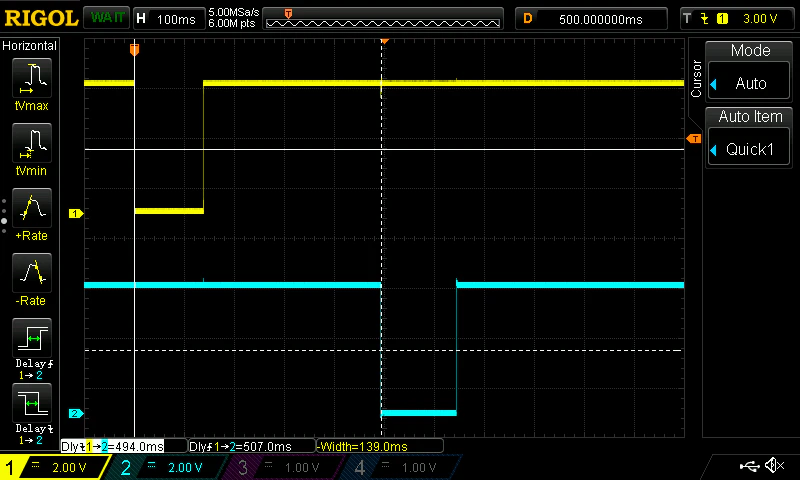Select falling edge Delay 1→2 icon

pyautogui.click(x=32, y=403)
